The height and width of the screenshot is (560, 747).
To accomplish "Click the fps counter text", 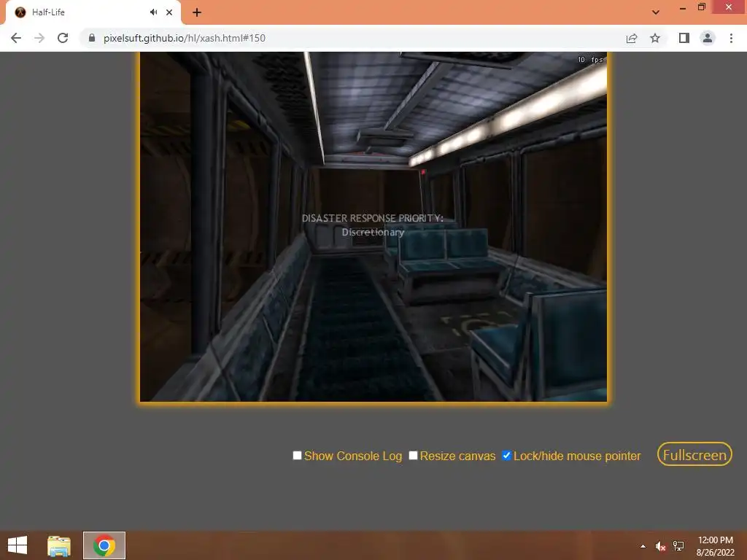I will click(590, 60).
